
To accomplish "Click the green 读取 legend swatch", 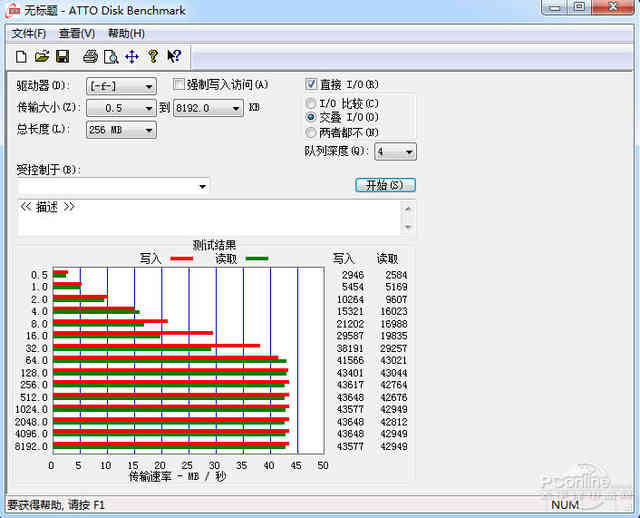I will 257,258.
